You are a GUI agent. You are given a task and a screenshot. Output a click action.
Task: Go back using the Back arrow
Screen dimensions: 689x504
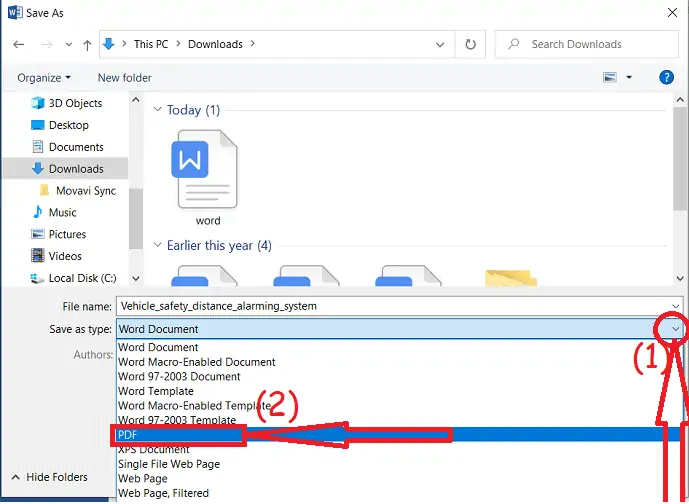click(18, 44)
